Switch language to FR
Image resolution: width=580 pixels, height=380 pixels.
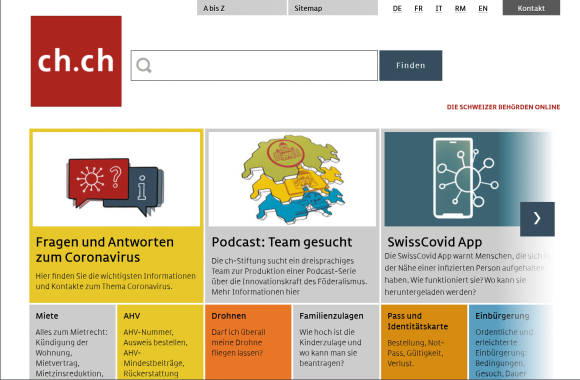pos(418,8)
